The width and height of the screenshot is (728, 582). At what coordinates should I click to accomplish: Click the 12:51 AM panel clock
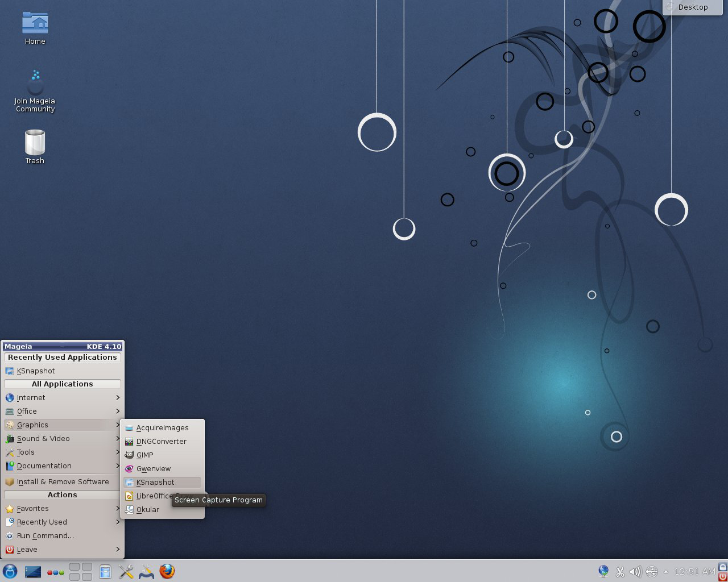coord(694,572)
